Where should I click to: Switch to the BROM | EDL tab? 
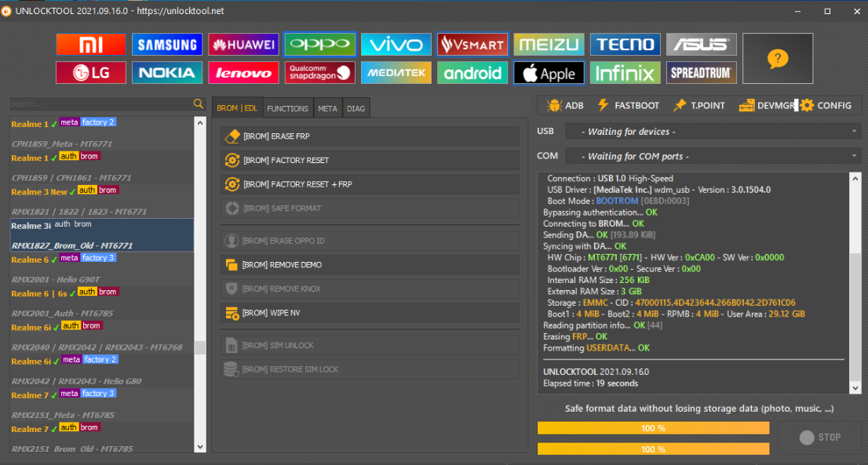tap(237, 107)
